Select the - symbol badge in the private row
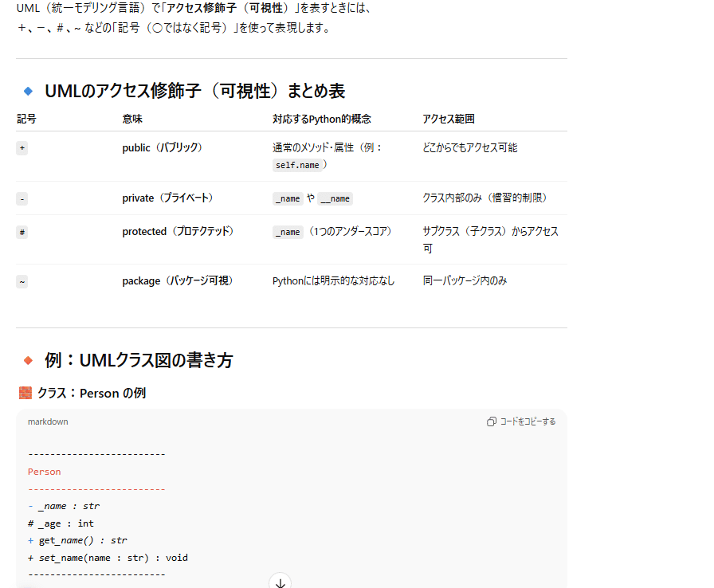The height and width of the screenshot is (588, 714). click(21, 198)
